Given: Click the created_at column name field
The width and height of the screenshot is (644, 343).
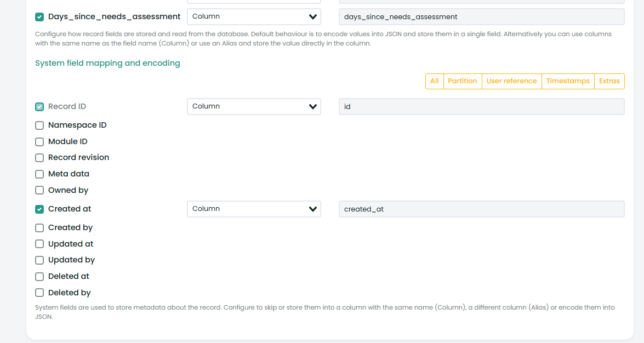Looking at the screenshot, I should pos(481,209).
